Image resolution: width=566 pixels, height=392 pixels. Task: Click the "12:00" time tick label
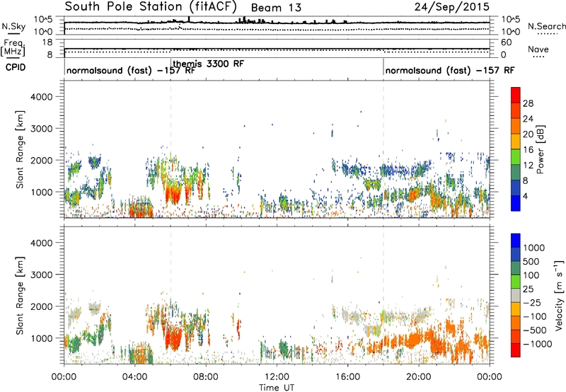(x=277, y=377)
